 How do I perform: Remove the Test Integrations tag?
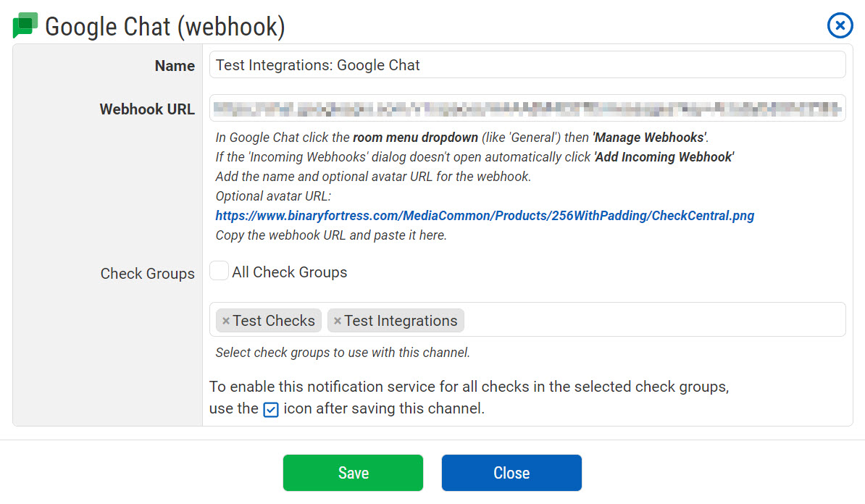[337, 321]
